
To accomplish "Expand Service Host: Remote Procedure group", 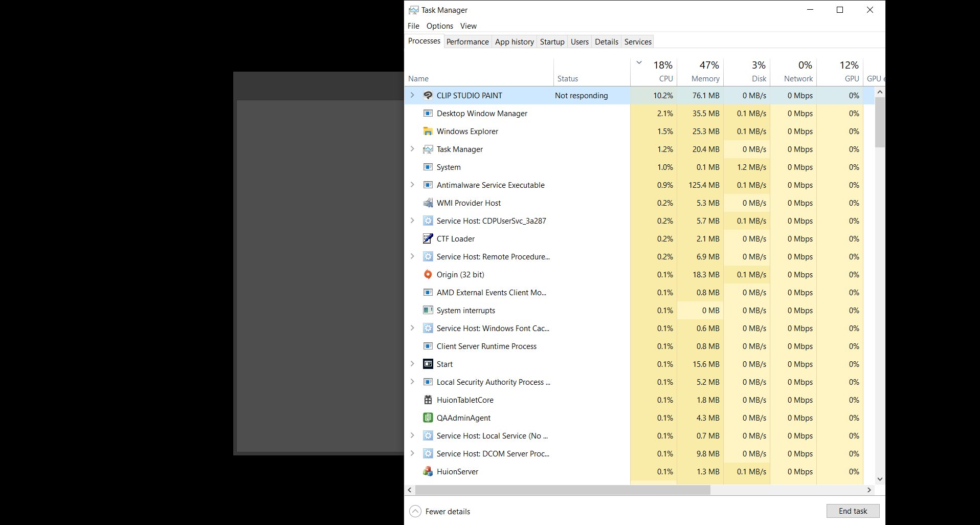I will point(412,256).
